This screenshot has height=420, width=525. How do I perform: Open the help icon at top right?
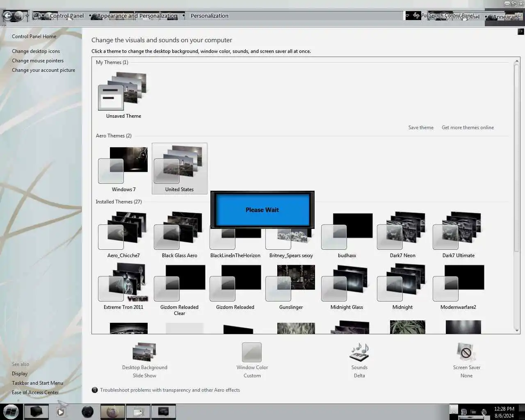[x=520, y=32]
